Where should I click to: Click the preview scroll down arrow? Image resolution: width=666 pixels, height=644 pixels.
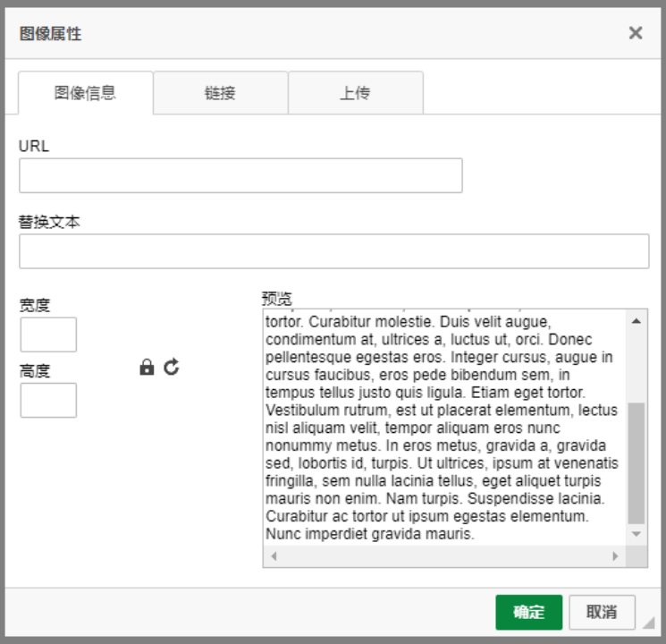pyautogui.click(x=636, y=534)
